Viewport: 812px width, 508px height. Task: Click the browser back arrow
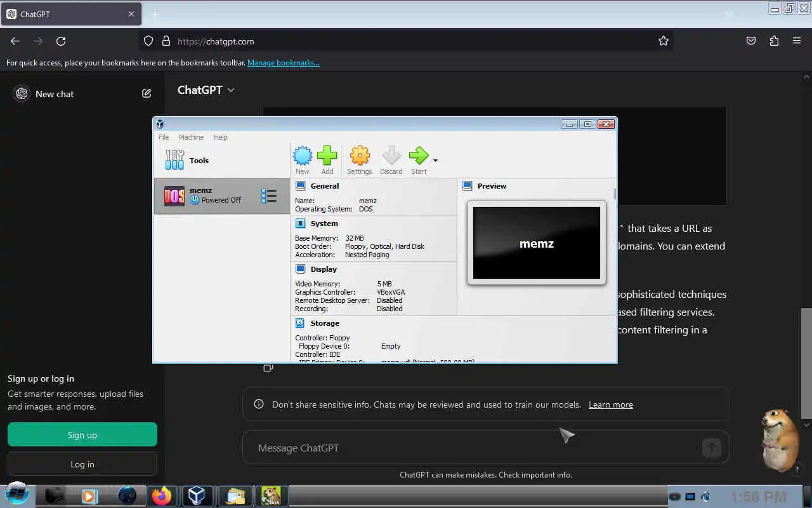pyautogui.click(x=15, y=41)
